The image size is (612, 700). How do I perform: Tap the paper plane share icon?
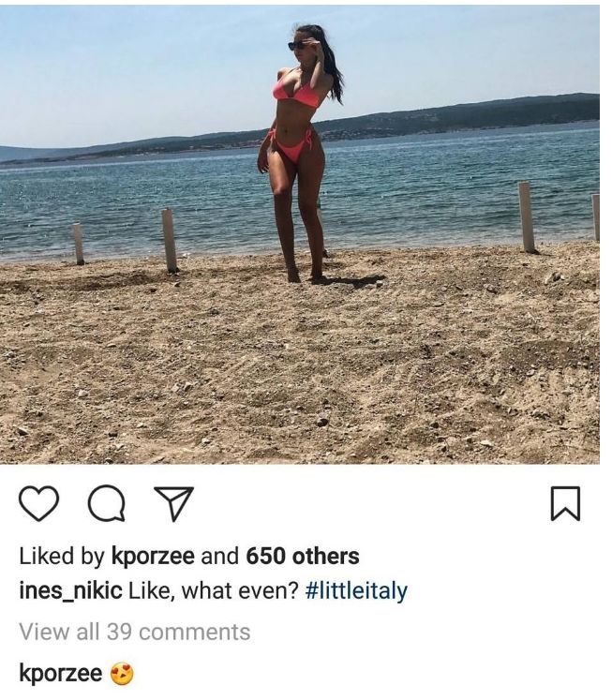(x=173, y=504)
